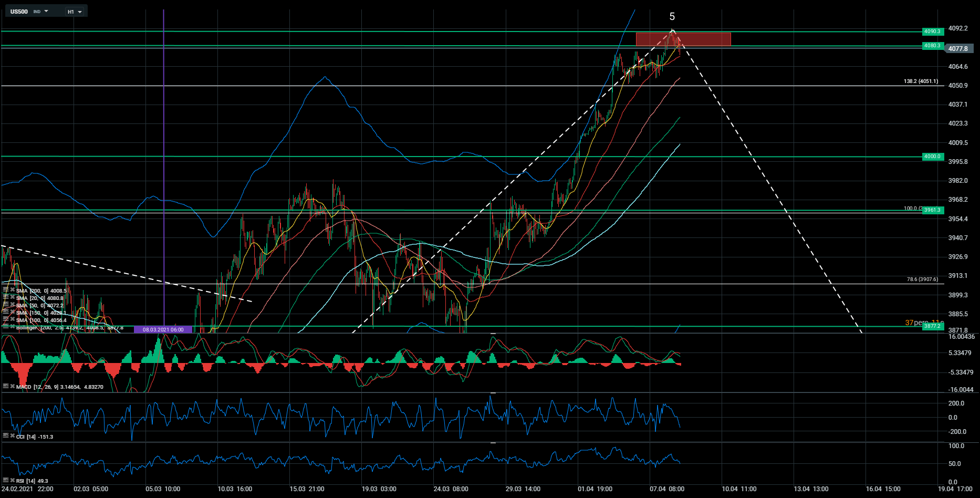Select the wave label 5 annotation

[672, 17]
